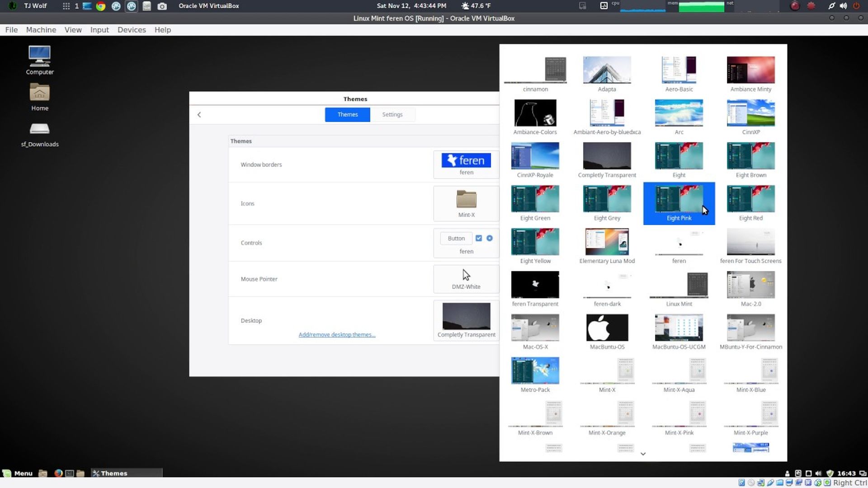Switch to the Settings tab

click(x=392, y=114)
